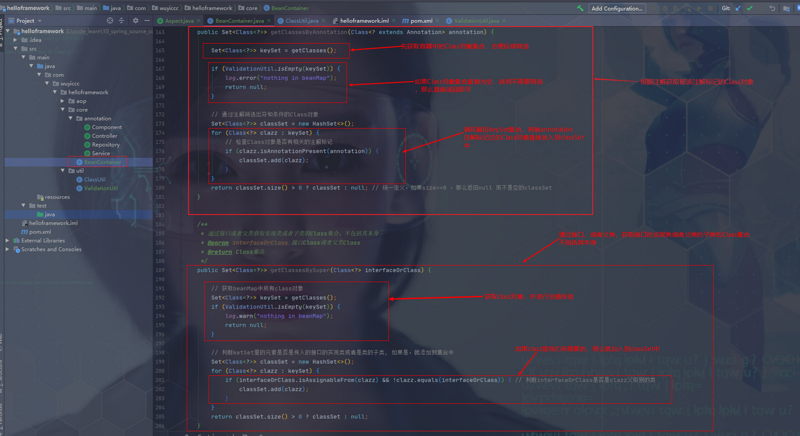The height and width of the screenshot is (436, 800).
Task: Click the locate target icon in Project panel
Action: tap(110, 20)
